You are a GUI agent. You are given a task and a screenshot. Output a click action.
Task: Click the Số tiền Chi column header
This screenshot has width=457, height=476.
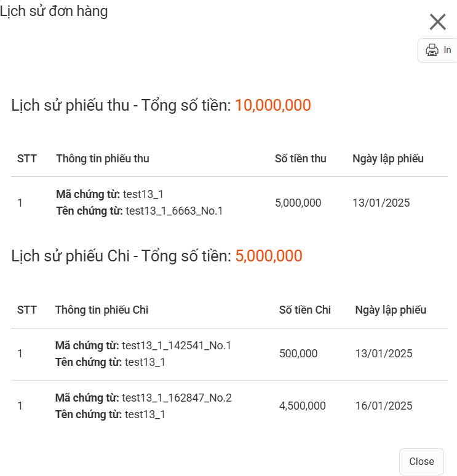pyautogui.click(x=305, y=309)
